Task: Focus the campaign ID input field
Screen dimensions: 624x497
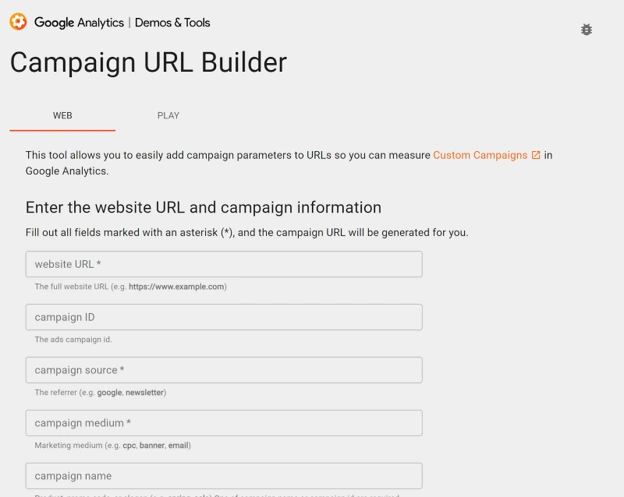Action: (x=224, y=317)
